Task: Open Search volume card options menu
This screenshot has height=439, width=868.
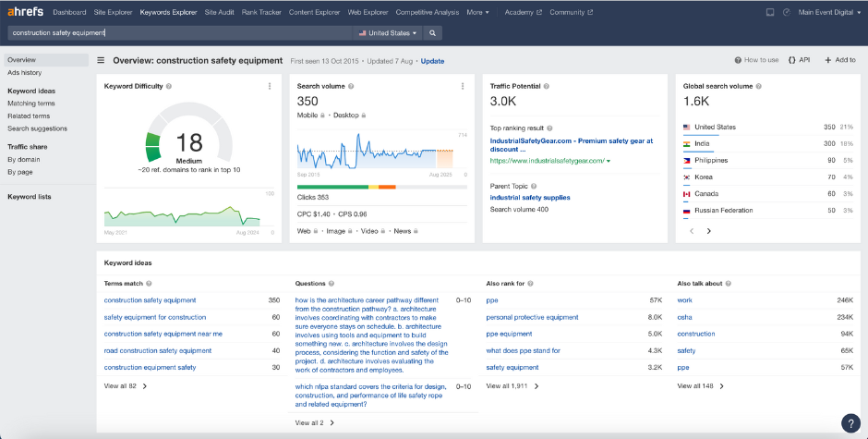Action: [x=462, y=86]
